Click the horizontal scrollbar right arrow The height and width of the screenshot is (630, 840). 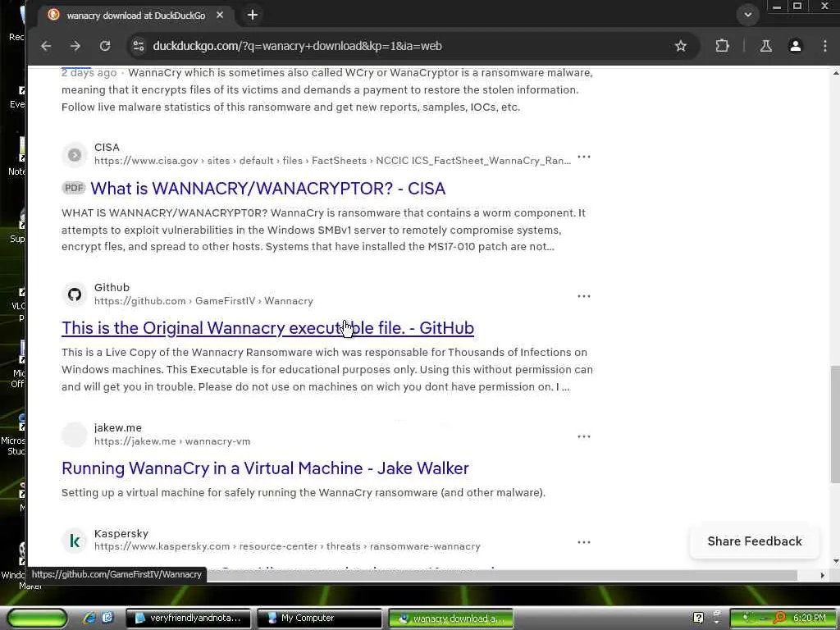click(x=822, y=575)
